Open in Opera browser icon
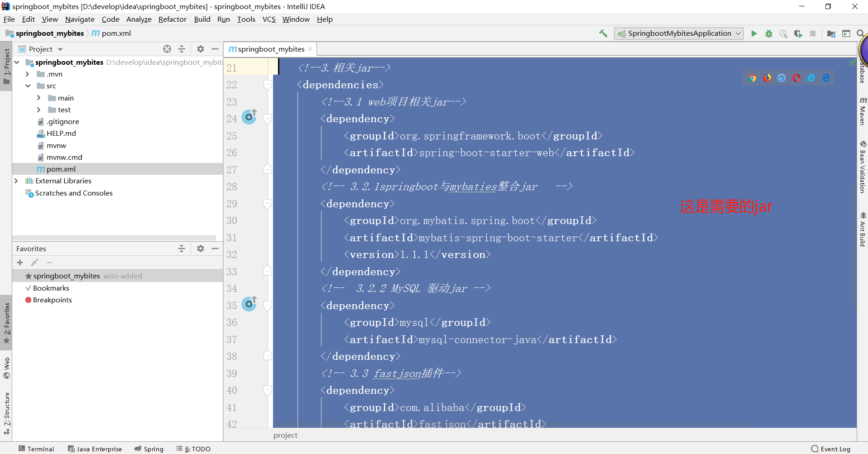The width and height of the screenshot is (868, 454). click(x=796, y=78)
